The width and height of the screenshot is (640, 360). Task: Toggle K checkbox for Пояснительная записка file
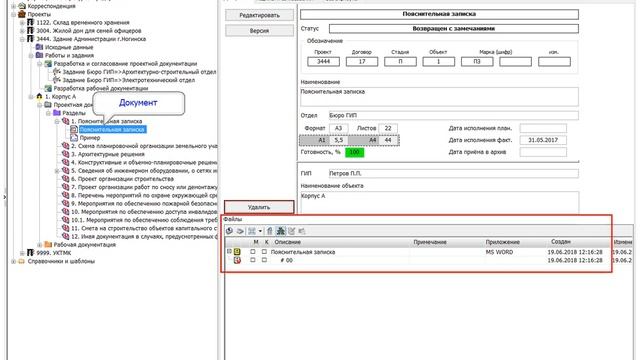pos(264,252)
